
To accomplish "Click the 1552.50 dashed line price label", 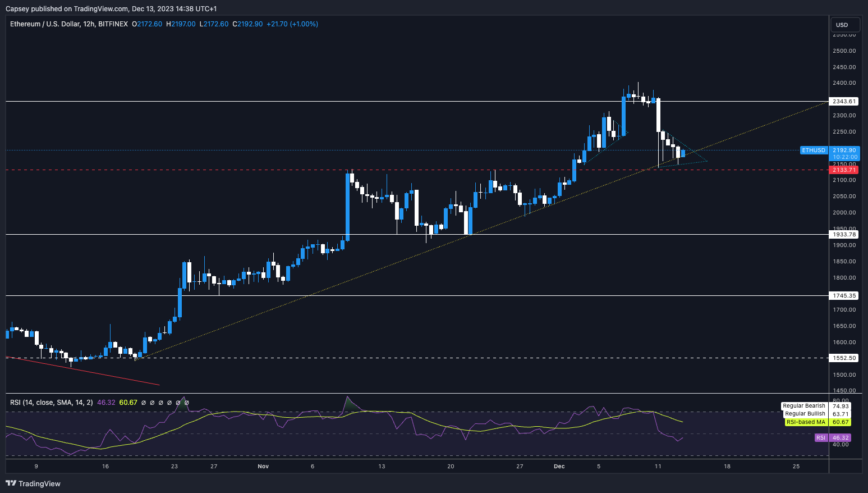I will point(844,358).
